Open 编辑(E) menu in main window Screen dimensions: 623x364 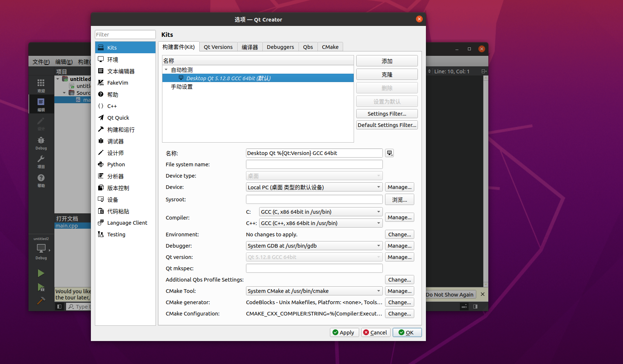pos(64,62)
